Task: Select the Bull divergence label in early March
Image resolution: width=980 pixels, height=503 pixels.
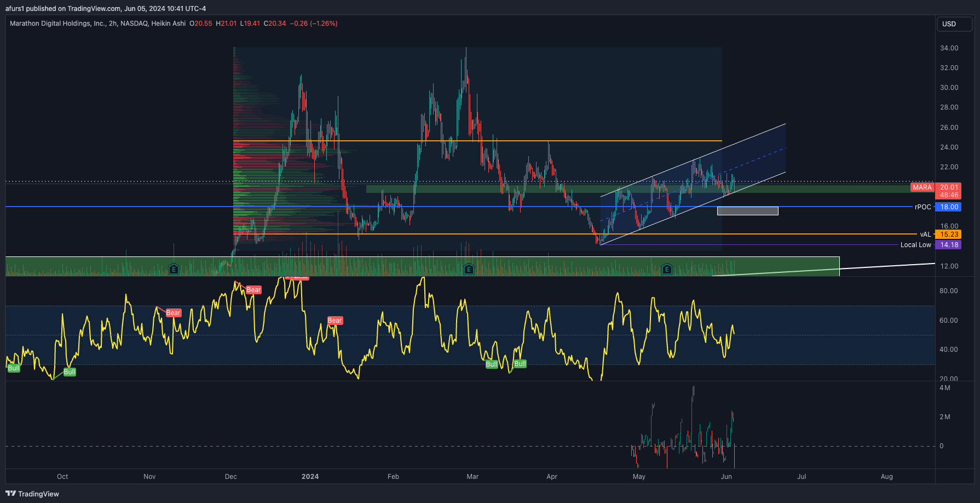Action: (492, 364)
